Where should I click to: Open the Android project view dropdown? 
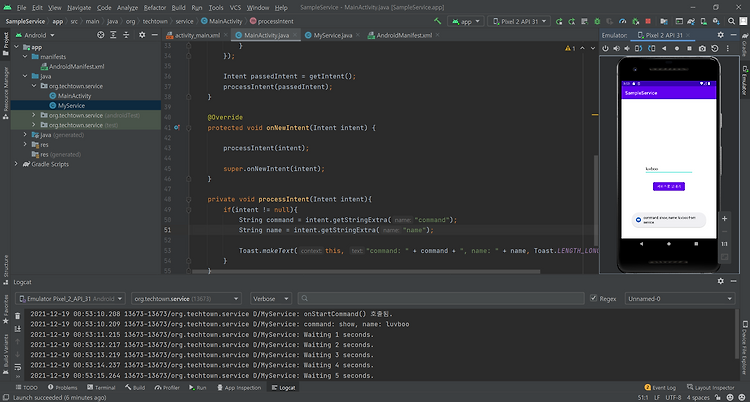36,35
